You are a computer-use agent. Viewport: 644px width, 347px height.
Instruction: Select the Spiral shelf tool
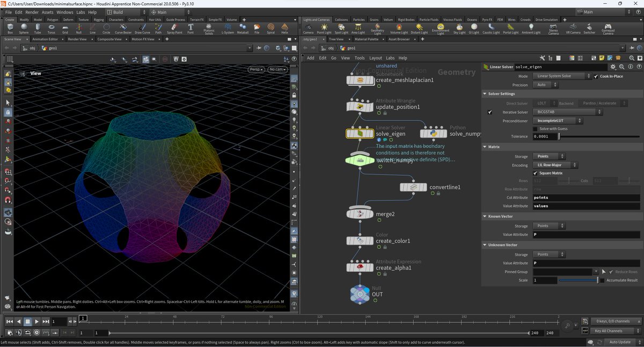(x=271, y=28)
